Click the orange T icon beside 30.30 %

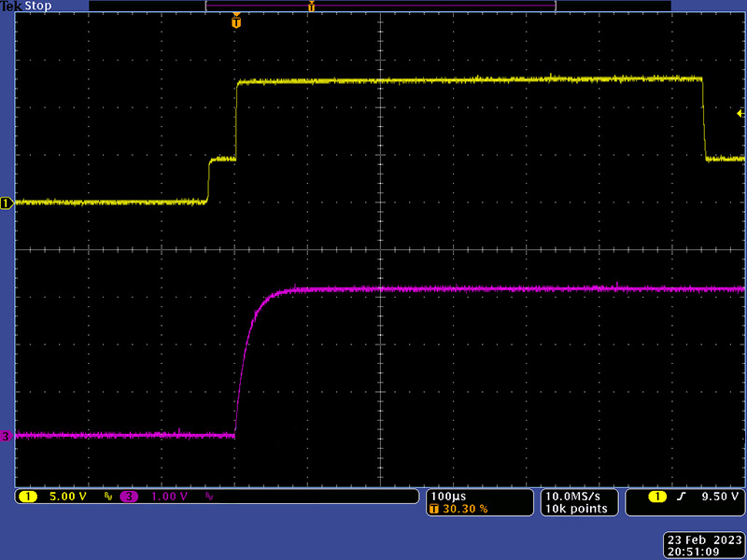(434, 510)
